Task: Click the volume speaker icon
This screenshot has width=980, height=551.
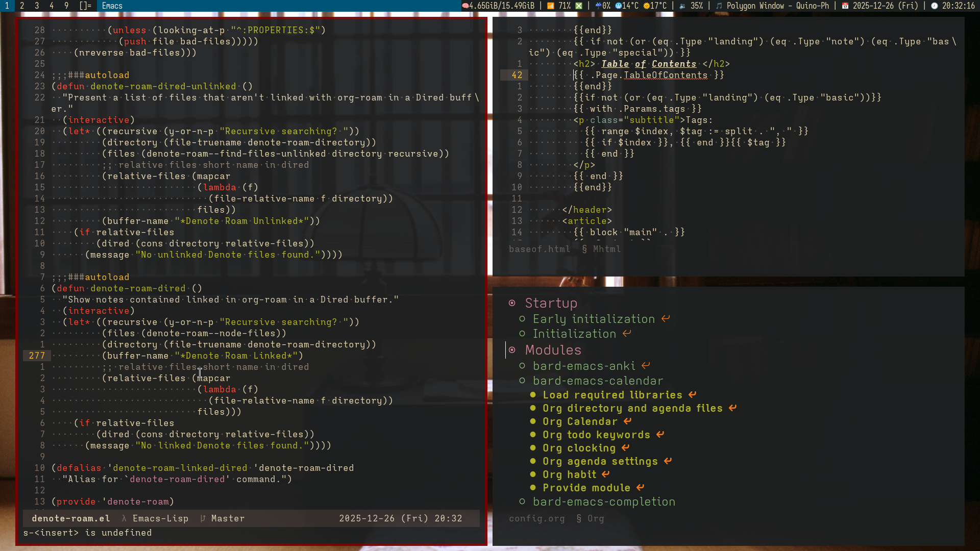Action: tap(682, 6)
